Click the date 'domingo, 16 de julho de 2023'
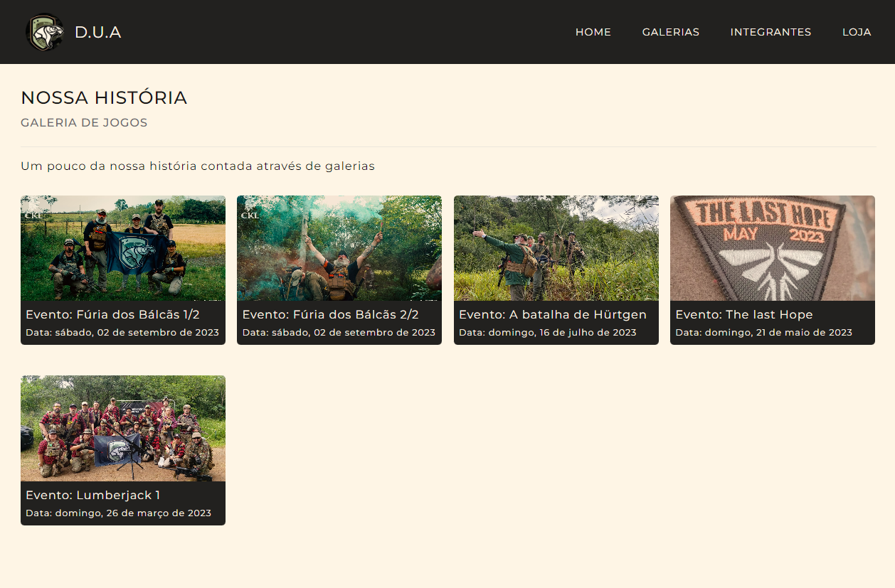Image resolution: width=895 pixels, height=588 pixels. tap(562, 332)
